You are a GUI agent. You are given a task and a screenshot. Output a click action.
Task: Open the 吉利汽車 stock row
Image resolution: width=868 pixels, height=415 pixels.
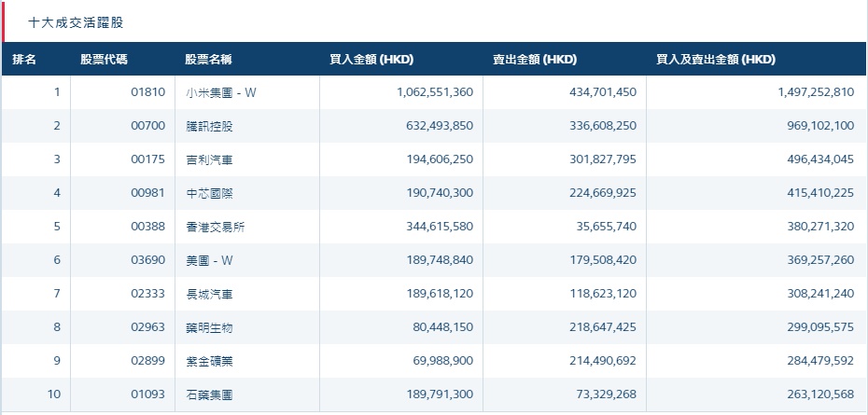point(209,159)
